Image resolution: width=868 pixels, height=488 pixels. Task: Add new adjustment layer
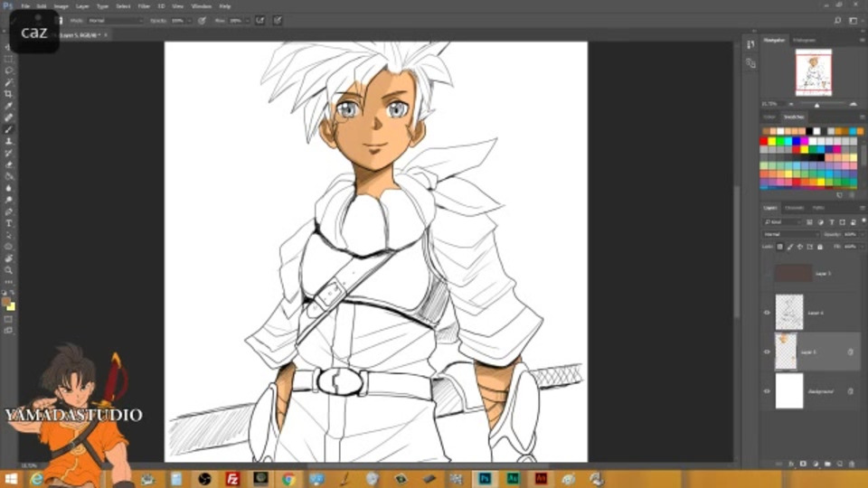point(816,464)
